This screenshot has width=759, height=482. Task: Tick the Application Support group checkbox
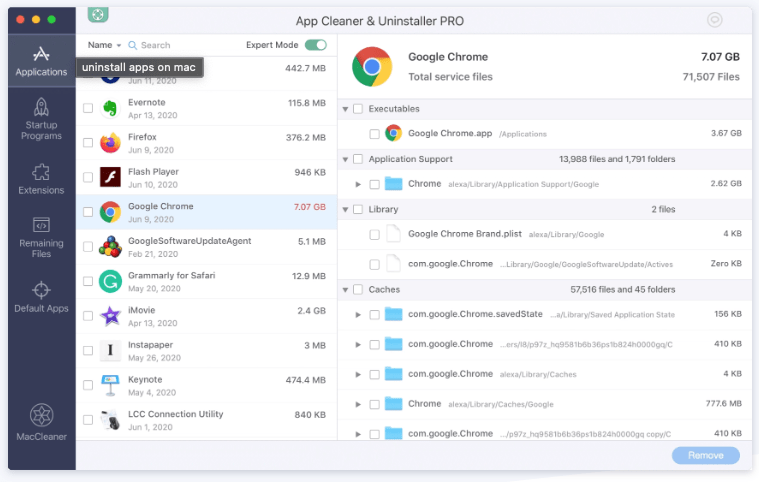(358, 159)
